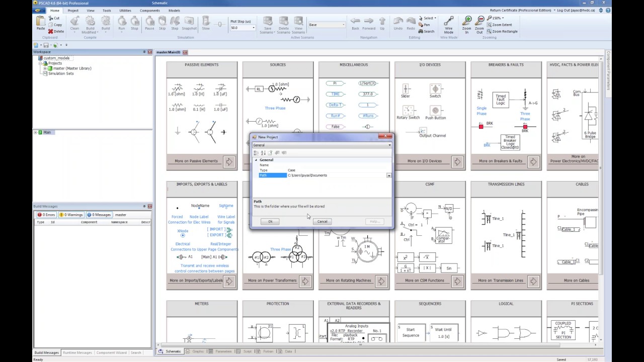Screen dimensions: 644x362
Task: Click More on I/O Devices arrow
Action: tap(457, 161)
